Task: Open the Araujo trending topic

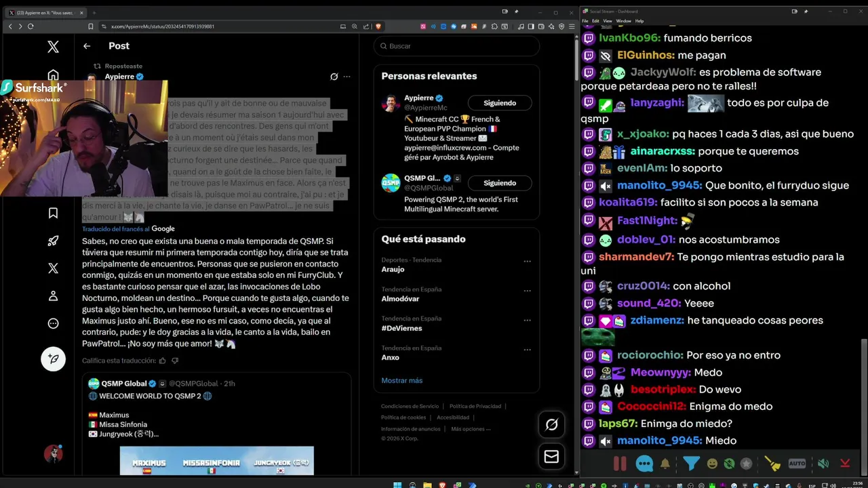Action: tap(393, 270)
